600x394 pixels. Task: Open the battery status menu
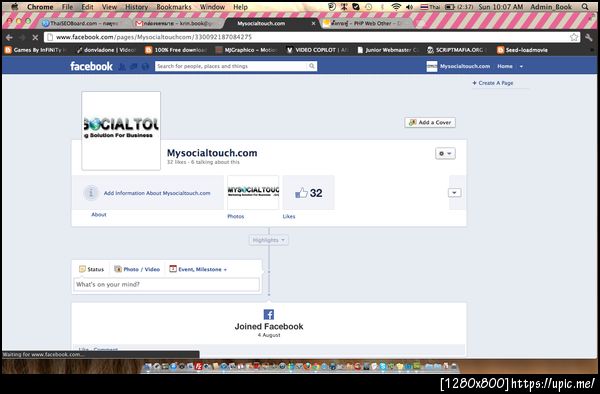pyautogui.click(x=459, y=7)
